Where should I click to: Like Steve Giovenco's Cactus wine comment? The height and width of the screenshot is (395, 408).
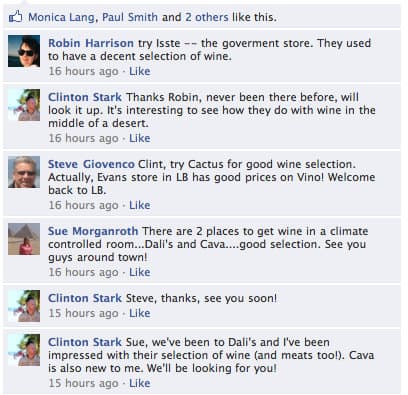coord(140,205)
